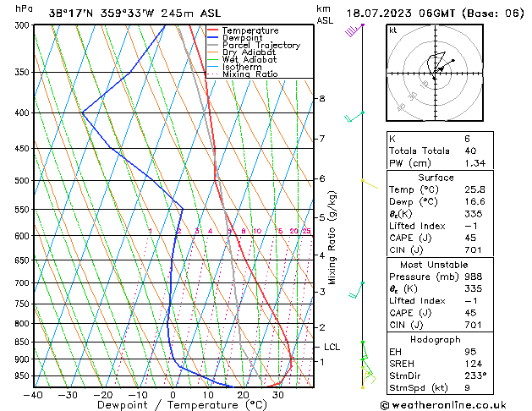The image size is (532, 411).
Task: Click the 'Totals Totals' row label
Action: coord(419,151)
